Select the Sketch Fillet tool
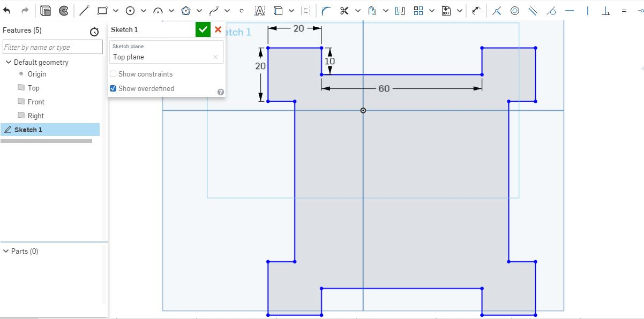The height and width of the screenshot is (319, 644). click(326, 11)
